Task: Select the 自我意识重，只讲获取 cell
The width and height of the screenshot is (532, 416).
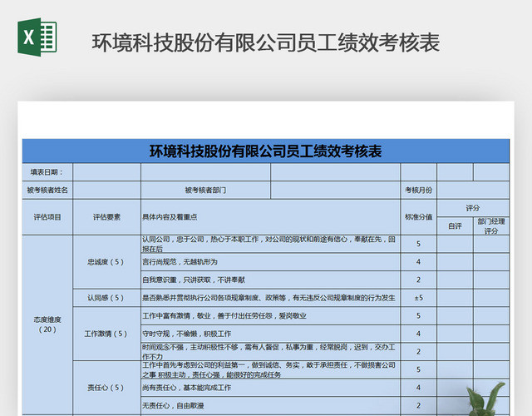Action: point(271,280)
